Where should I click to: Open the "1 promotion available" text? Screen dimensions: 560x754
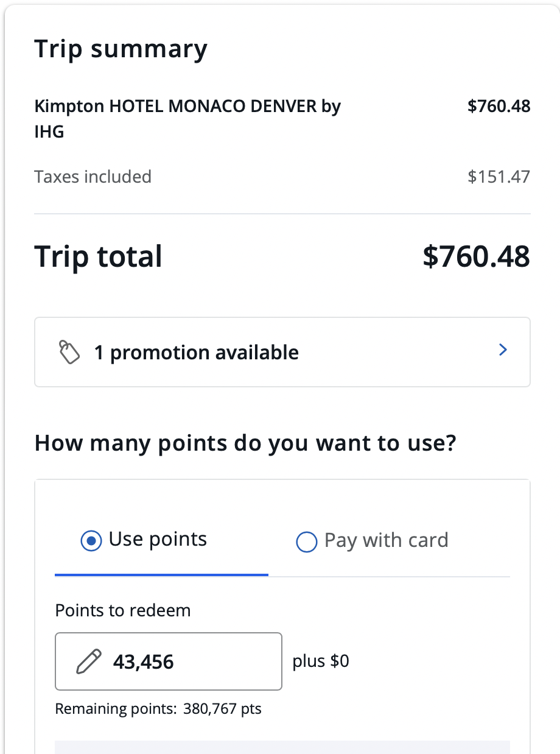196,353
